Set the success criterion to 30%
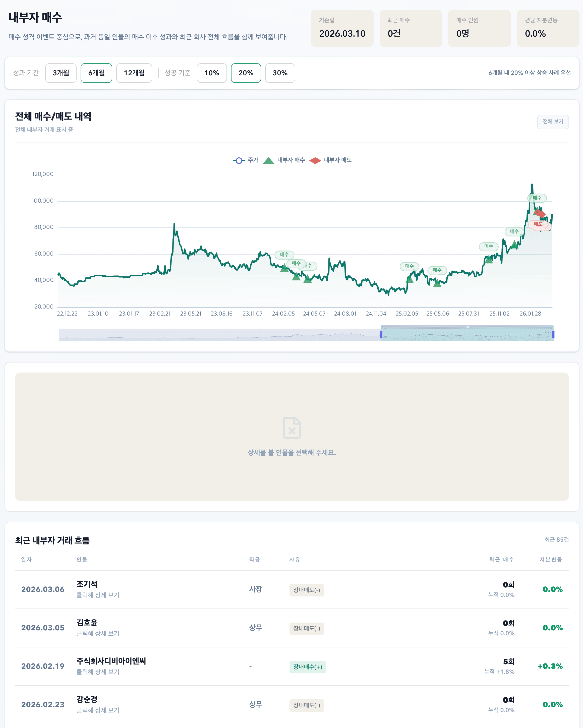Viewport: 583px width, 728px height. [x=280, y=73]
